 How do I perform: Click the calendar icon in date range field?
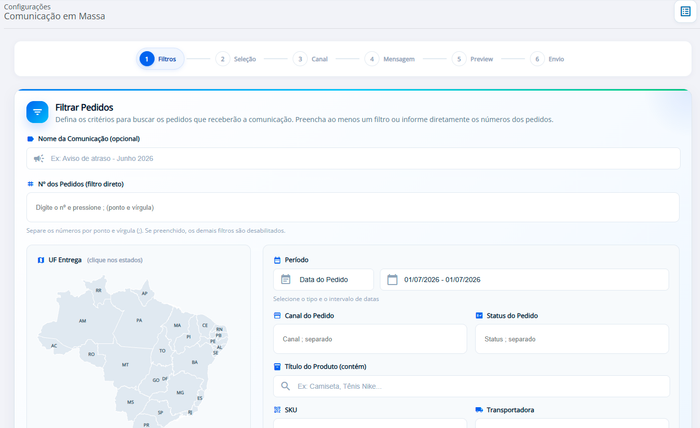(x=392, y=280)
